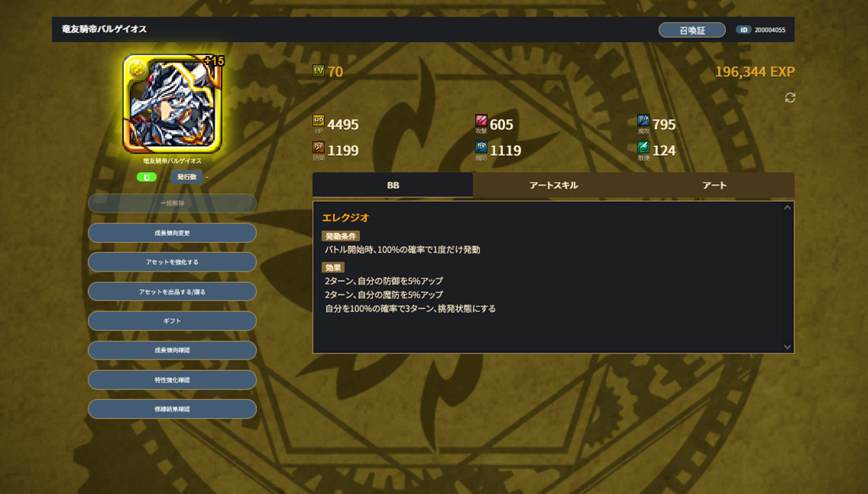Click the green agility stat icon
This screenshot has width=868, height=494.
tap(643, 147)
